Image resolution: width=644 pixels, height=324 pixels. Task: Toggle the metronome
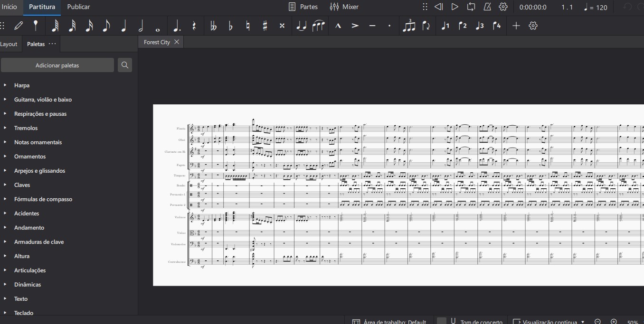click(x=487, y=7)
